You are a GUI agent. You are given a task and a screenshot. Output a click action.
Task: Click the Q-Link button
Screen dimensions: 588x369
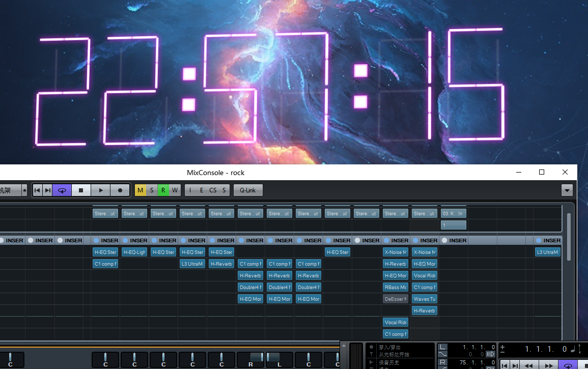pyautogui.click(x=248, y=190)
